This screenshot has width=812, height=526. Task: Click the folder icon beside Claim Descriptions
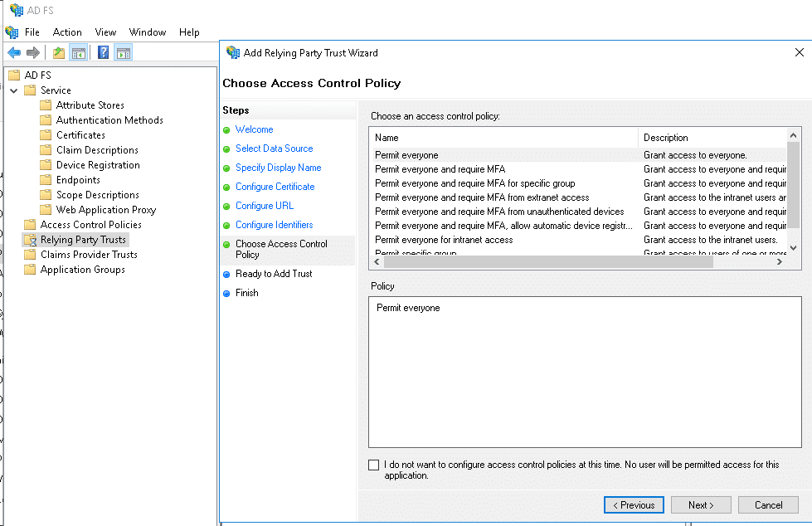pyautogui.click(x=46, y=150)
